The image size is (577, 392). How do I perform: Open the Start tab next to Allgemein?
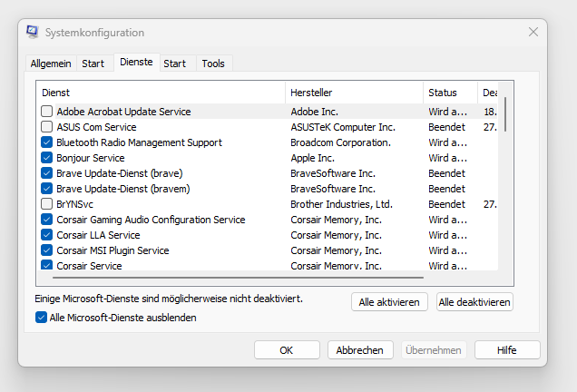[93, 64]
